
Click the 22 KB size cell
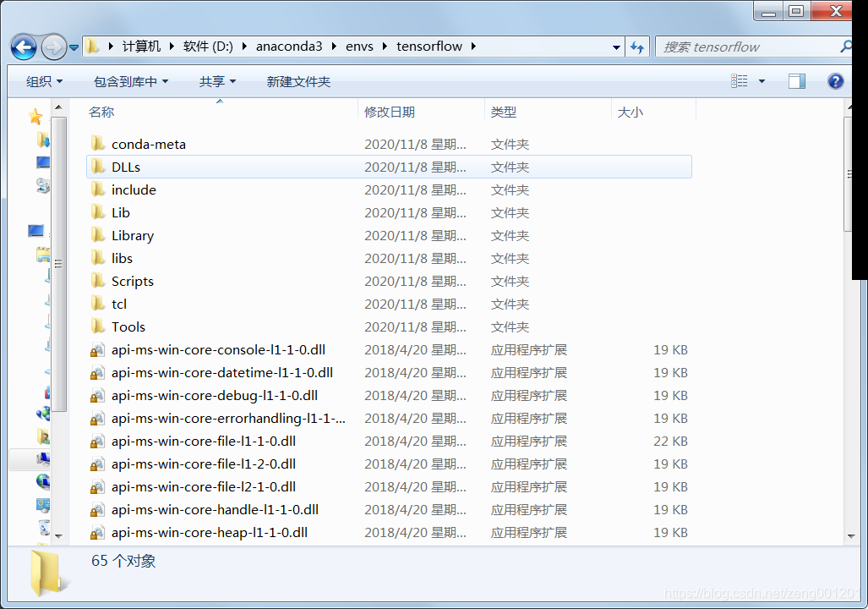(670, 441)
